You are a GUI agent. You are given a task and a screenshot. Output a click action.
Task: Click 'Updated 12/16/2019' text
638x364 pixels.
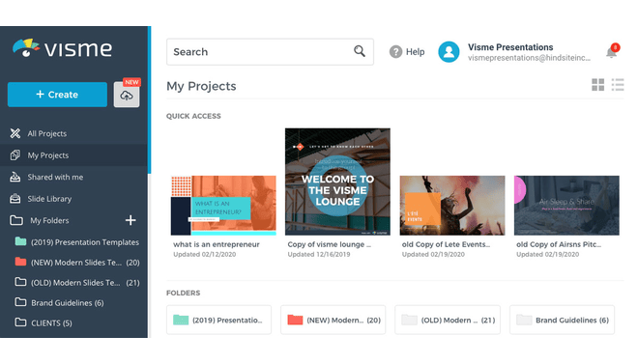click(319, 254)
